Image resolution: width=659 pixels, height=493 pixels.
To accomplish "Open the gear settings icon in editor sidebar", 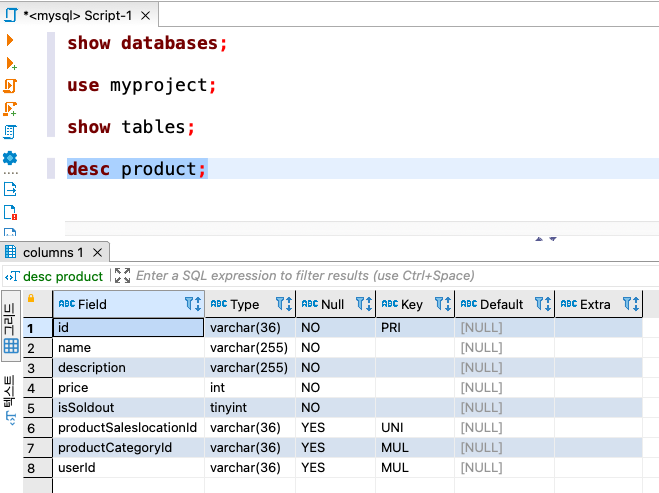I will click(10, 158).
